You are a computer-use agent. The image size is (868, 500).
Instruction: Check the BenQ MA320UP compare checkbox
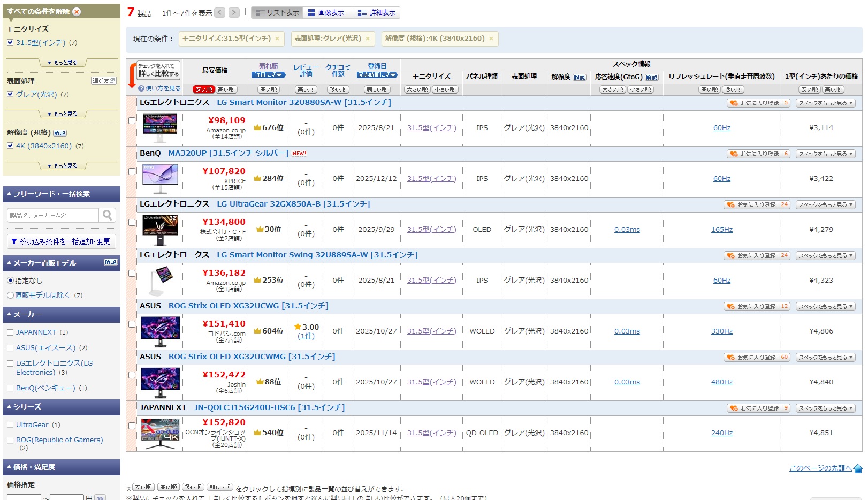(132, 172)
